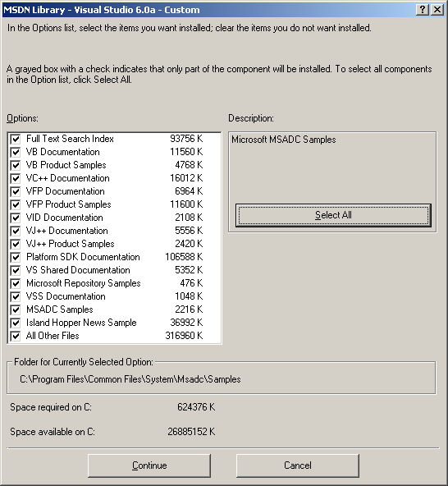Screen dimensions: 448x486
Task: Select the 'All Other Files' row label
Action: click(53, 336)
